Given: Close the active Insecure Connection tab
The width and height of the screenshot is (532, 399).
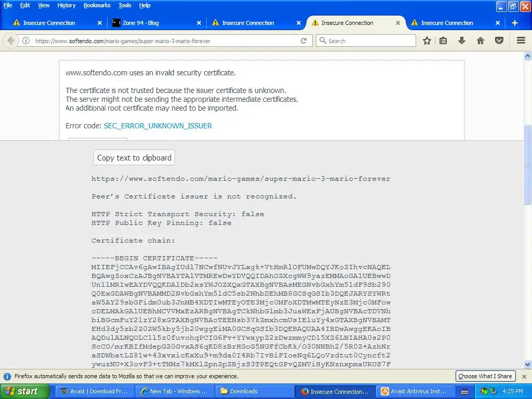Looking at the screenshot, I should [x=397, y=23].
